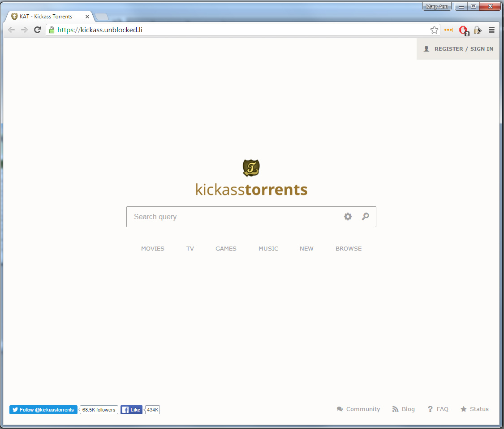The height and width of the screenshot is (429, 504).
Task: Open the Chrome hamburger menu
Action: click(491, 30)
